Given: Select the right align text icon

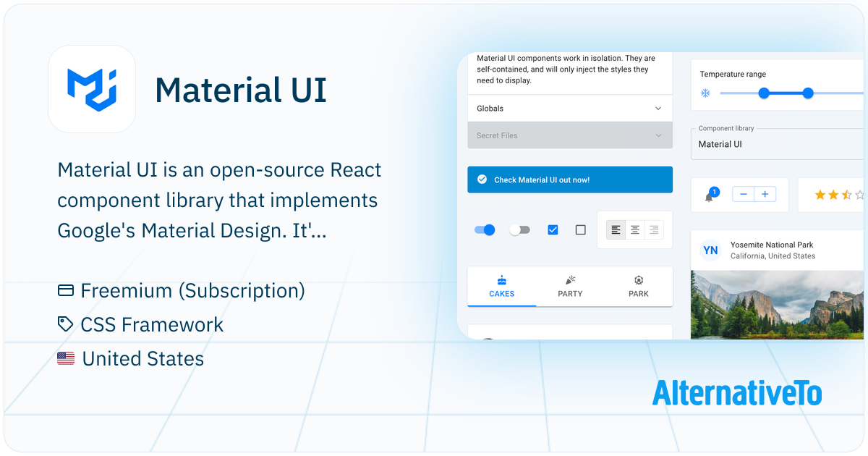Looking at the screenshot, I should pyautogui.click(x=654, y=230).
